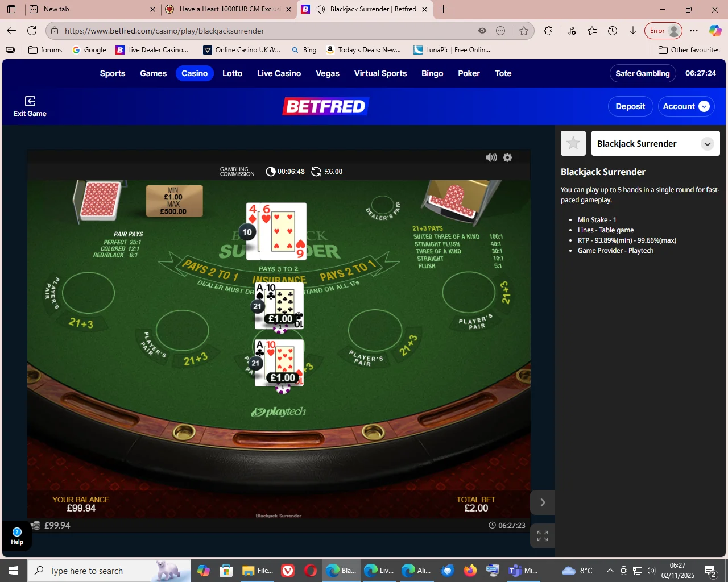Switch to the Vegas section
728x582 pixels.
tap(328, 73)
